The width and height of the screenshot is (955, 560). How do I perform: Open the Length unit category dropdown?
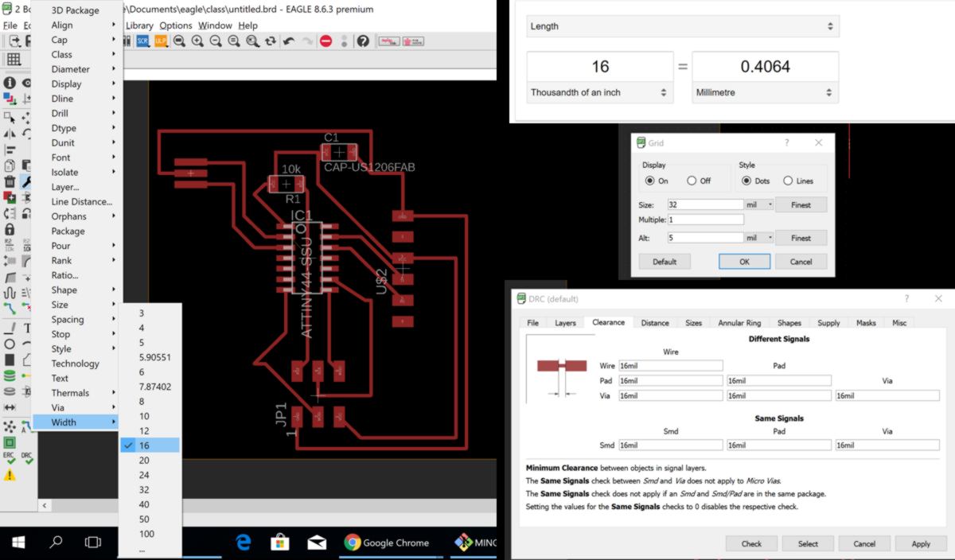point(682,26)
